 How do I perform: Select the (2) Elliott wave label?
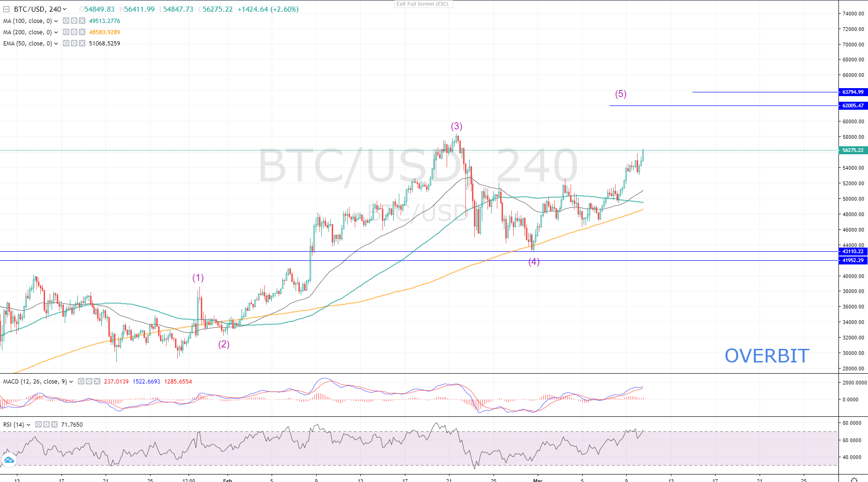click(224, 345)
